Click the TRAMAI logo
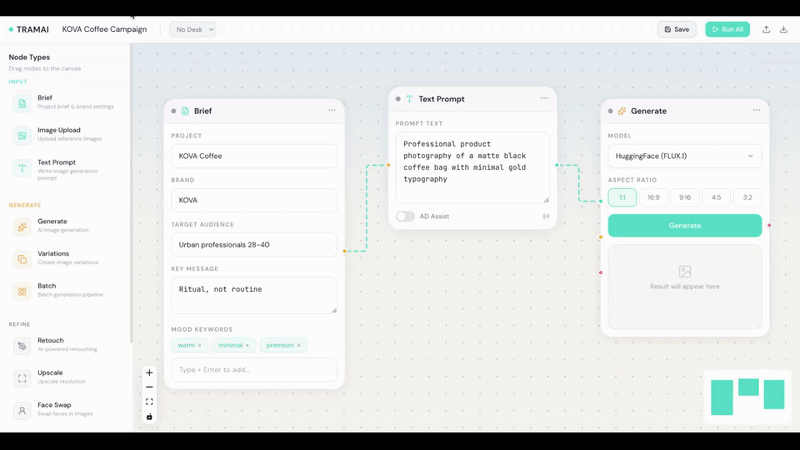The width and height of the screenshot is (800, 450). [x=29, y=30]
